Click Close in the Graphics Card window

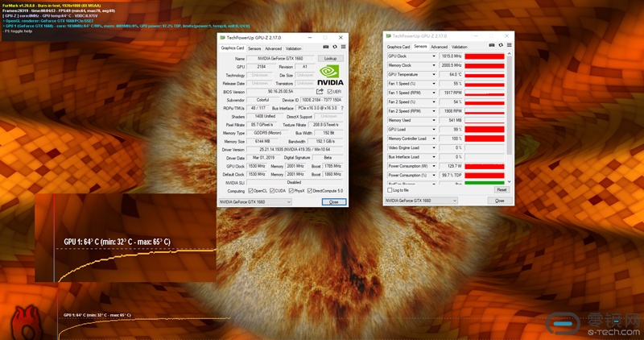pyautogui.click(x=334, y=202)
